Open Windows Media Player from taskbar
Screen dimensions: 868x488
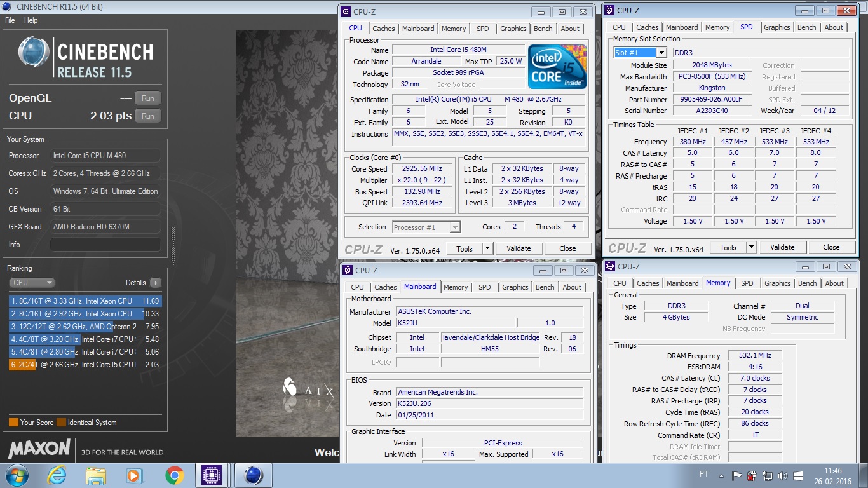(134, 475)
